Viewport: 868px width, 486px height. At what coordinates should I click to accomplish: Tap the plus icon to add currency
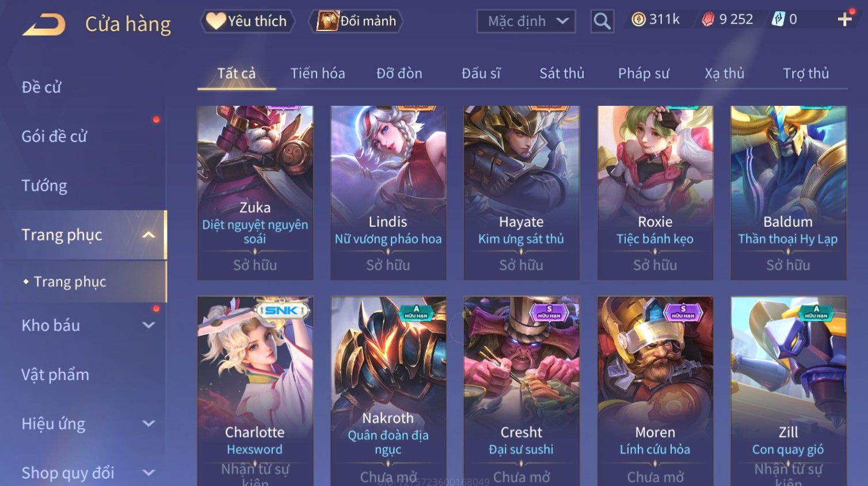[x=844, y=20]
